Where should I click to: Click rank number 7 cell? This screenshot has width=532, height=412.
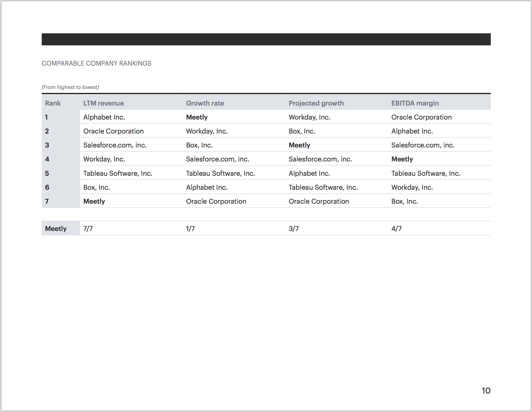tap(47, 201)
